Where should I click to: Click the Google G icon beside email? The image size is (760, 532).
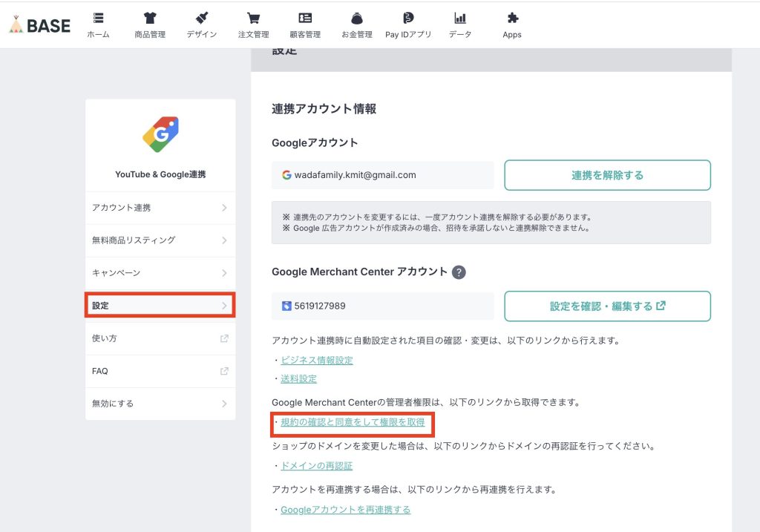coord(286,175)
